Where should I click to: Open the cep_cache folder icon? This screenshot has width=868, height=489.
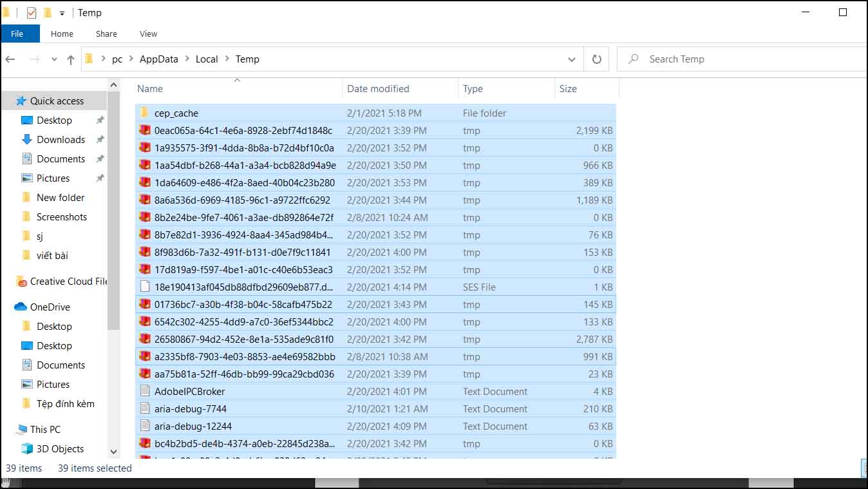[143, 113]
